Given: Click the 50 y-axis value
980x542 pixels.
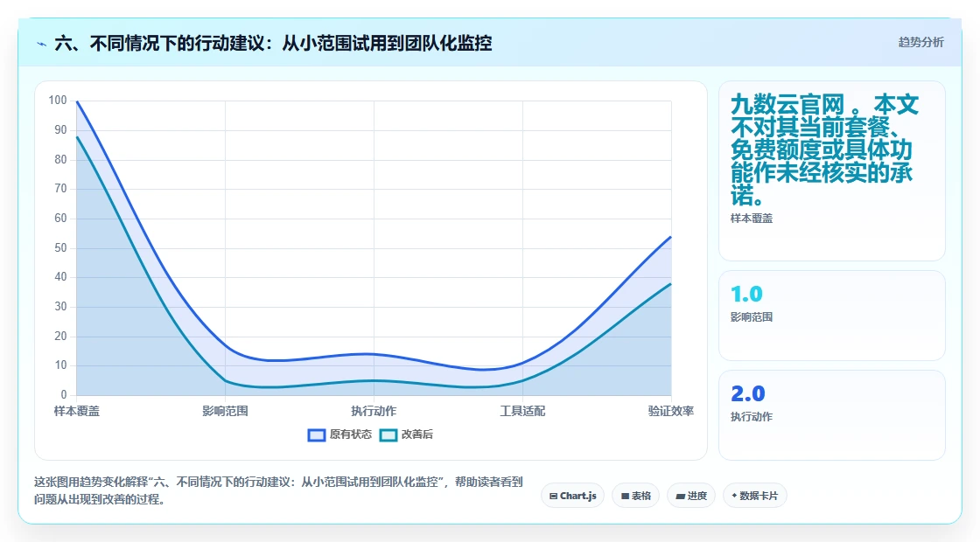Looking at the screenshot, I should pos(60,248).
